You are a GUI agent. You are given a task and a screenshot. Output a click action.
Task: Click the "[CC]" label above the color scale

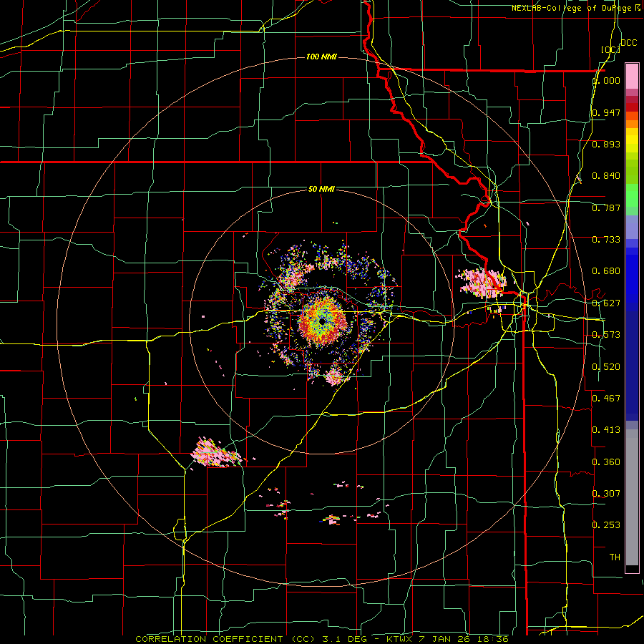click(x=610, y=49)
